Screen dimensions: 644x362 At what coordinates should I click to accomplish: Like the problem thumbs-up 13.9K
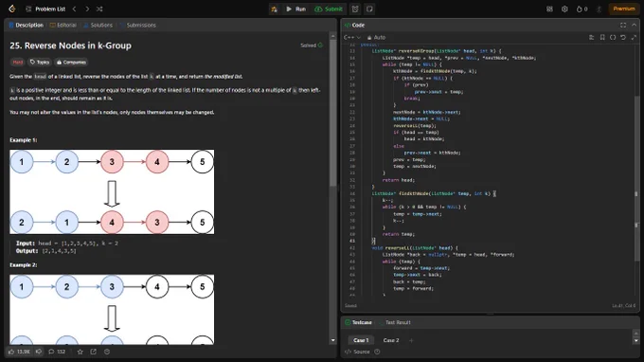pyautogui.click(x=19, y=352)
